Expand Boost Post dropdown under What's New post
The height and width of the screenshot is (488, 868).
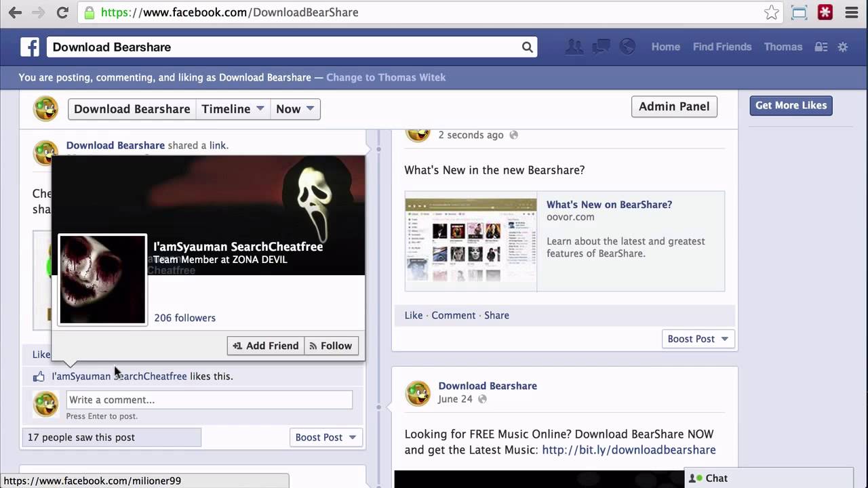pyautogui.click(x=698, y=339)
